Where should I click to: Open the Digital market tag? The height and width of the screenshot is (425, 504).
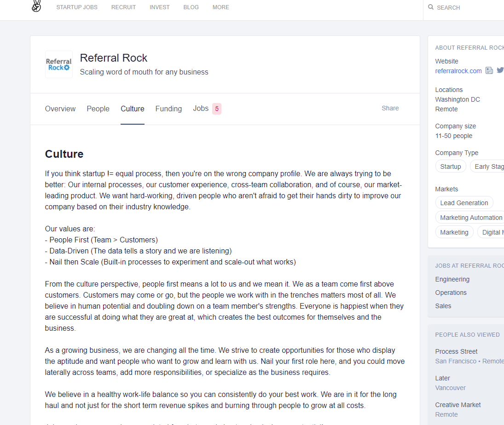click(492, 232)
